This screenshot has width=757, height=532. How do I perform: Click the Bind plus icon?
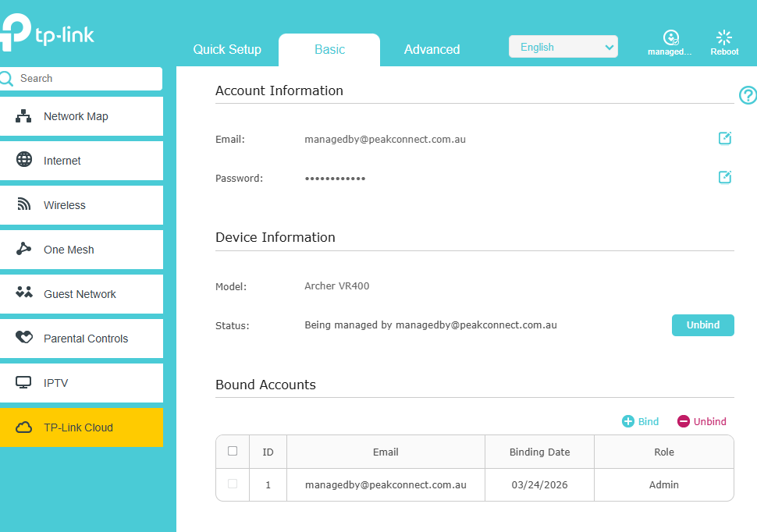[x=627, y=421]
